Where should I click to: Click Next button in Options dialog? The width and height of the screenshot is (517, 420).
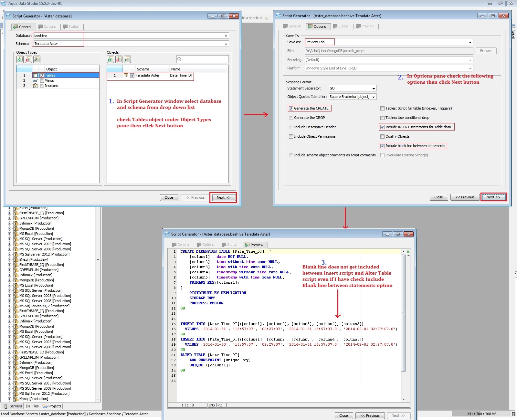tap(493, 197)
